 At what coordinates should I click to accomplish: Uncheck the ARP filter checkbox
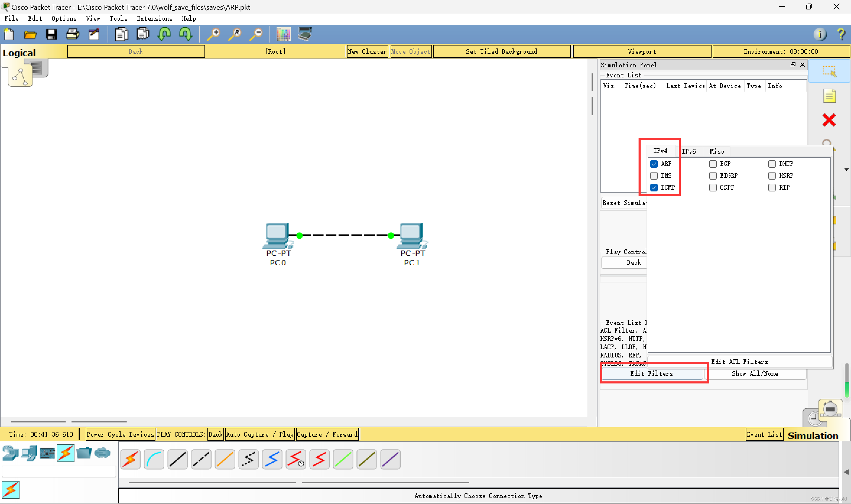click(654, 164)
